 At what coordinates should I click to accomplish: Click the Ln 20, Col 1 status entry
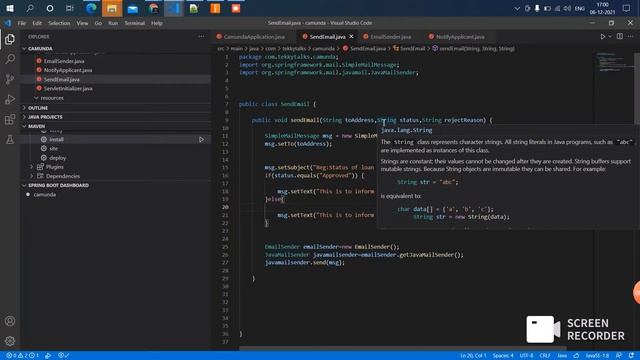click(x=473, y=356)
